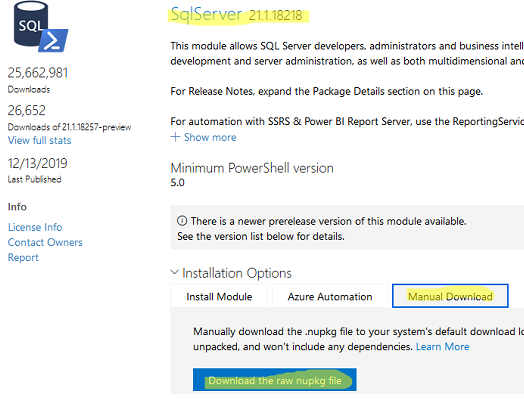Click the 'Downloads of 21.1.18257-preview' label
Screen dimensions: 524x399
coord(70,127)
